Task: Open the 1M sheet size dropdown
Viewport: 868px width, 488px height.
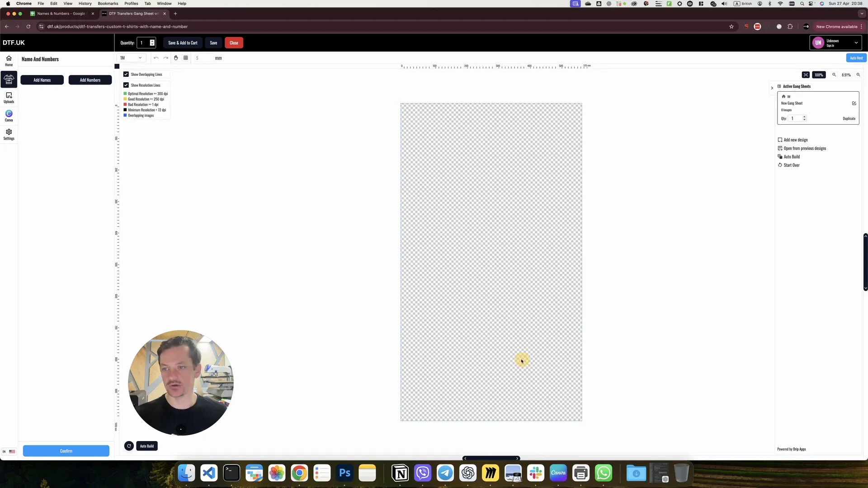Action: point(131,58)
